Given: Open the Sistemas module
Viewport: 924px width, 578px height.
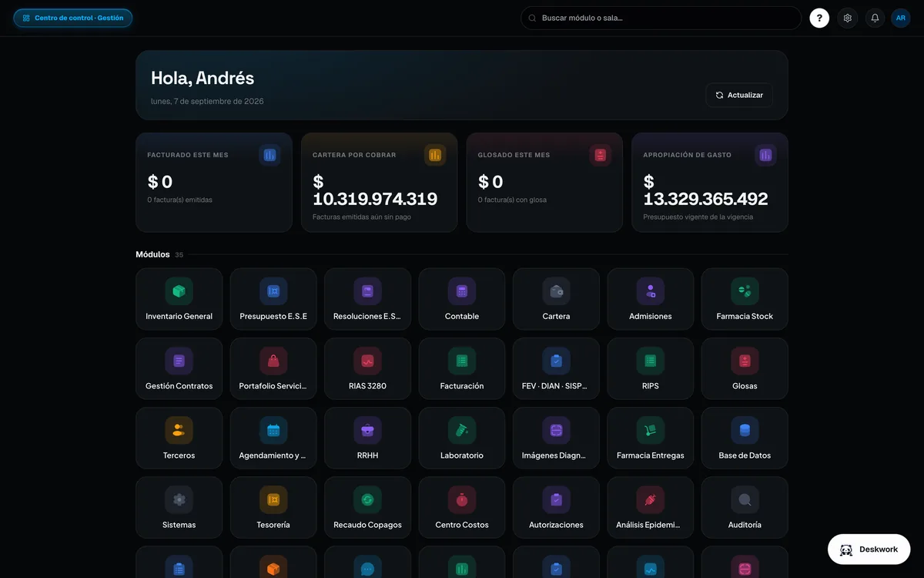Looking at the screenshot, I should click(x=179, y=507).
